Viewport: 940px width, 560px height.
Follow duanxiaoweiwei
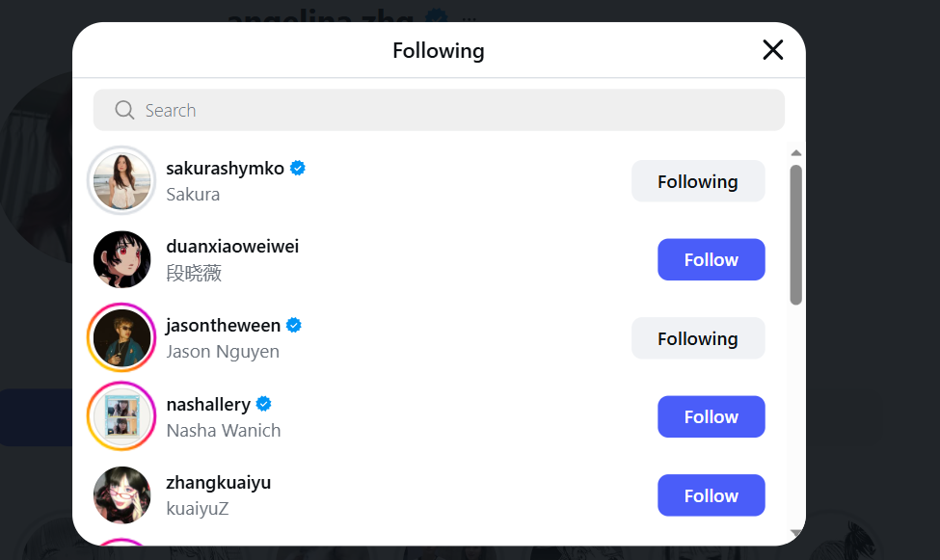[x=711, y=259]
